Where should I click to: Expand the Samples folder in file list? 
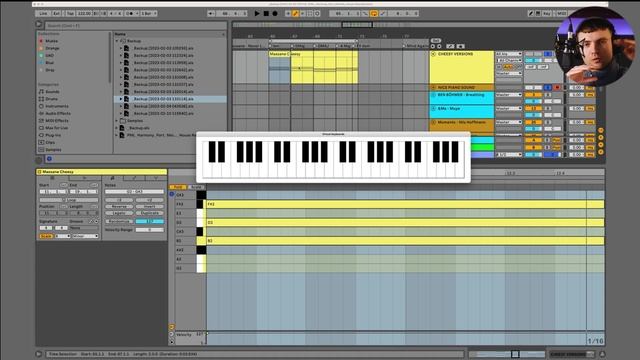(117, 121)
